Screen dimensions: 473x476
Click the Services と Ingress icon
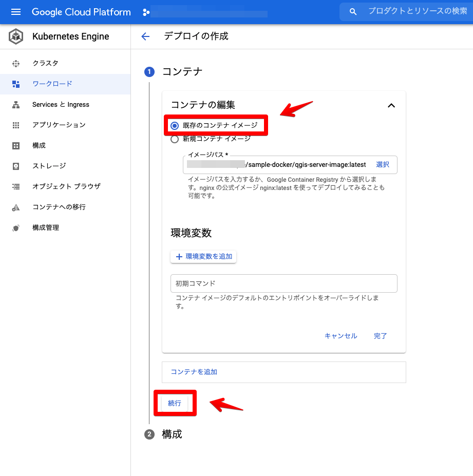16,105
